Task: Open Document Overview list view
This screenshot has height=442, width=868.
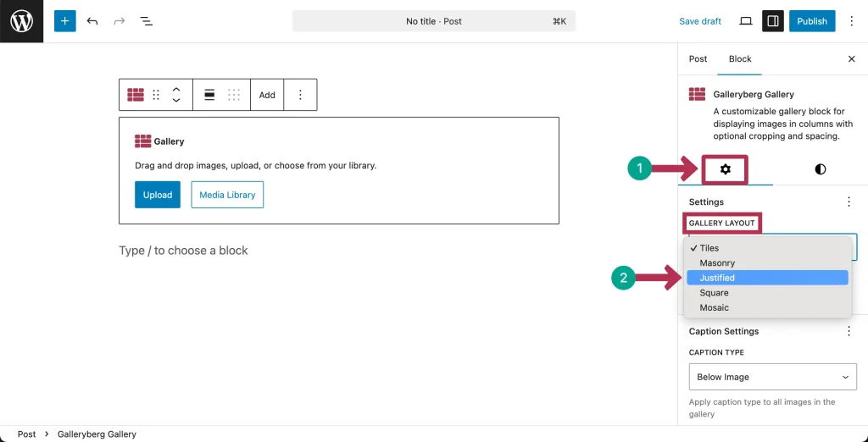Action: click(146, 21)
